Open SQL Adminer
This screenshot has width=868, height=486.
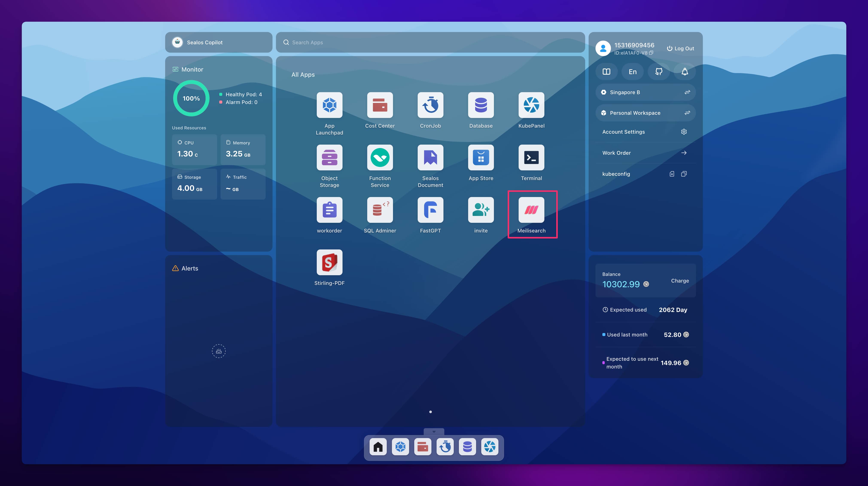pos(380,210)
